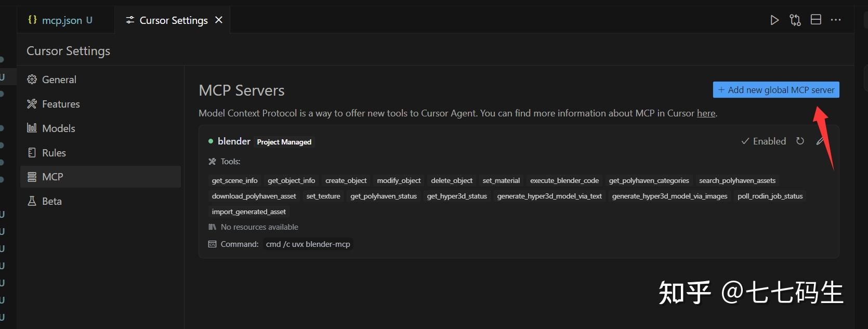
Task: Open source control changes icon in toolbar
Action: point(795,20)
